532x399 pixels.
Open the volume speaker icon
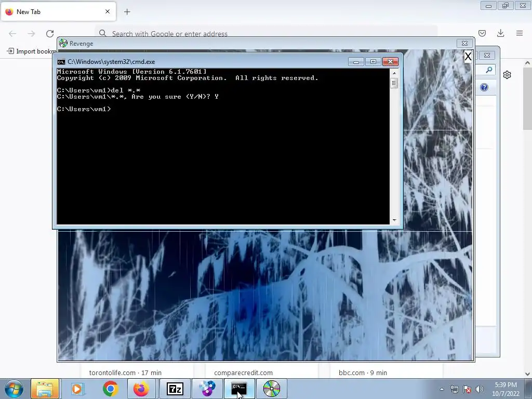479,389
